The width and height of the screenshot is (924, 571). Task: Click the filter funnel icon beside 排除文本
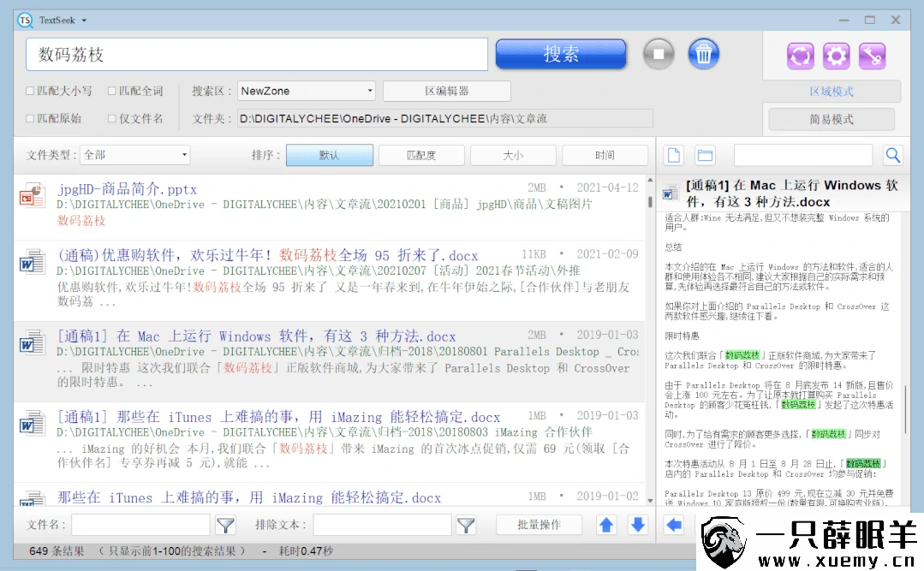466,525
